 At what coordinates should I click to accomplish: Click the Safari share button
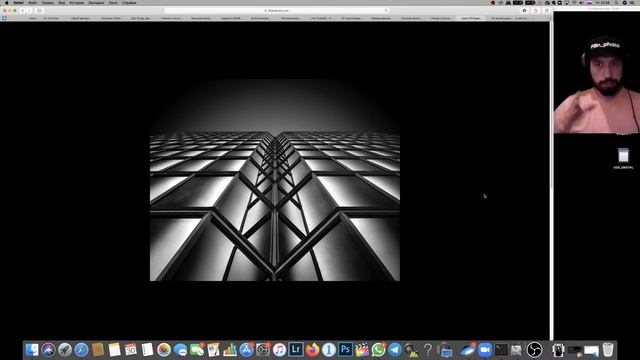pyautogui.click(x=536, y=11)
